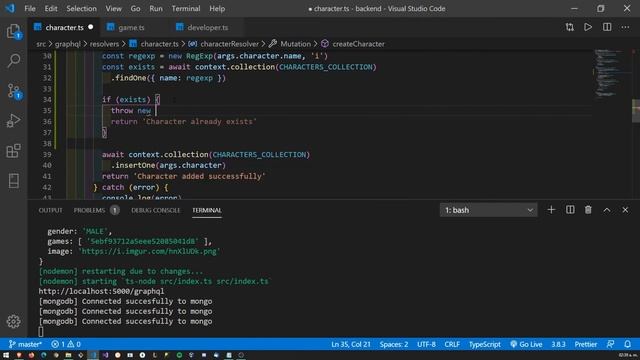This screenshot has height=360, width=640.
Task: Click imgur image URL in terminal output
Action: tap(149, 251)
